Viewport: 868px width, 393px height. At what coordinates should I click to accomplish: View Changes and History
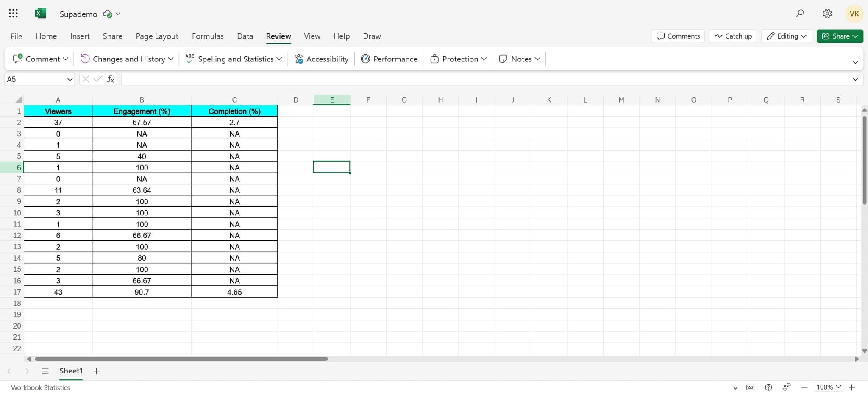click(125, 59)
